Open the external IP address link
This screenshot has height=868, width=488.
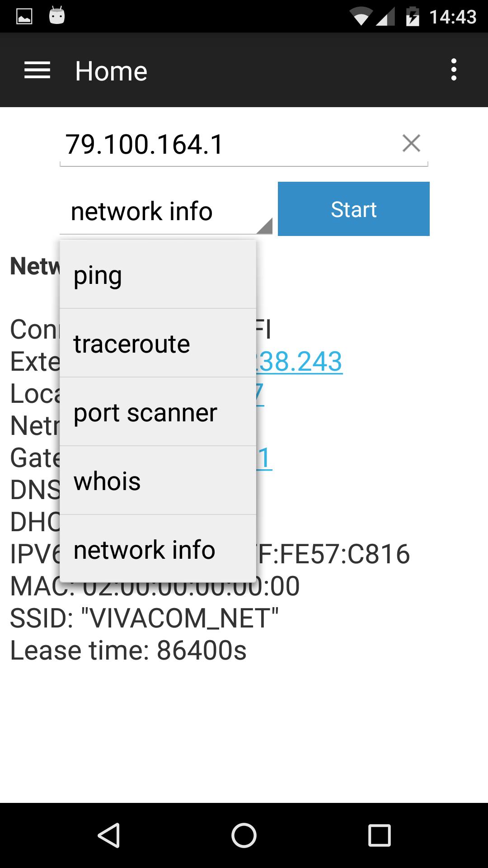tap(299, 361)
